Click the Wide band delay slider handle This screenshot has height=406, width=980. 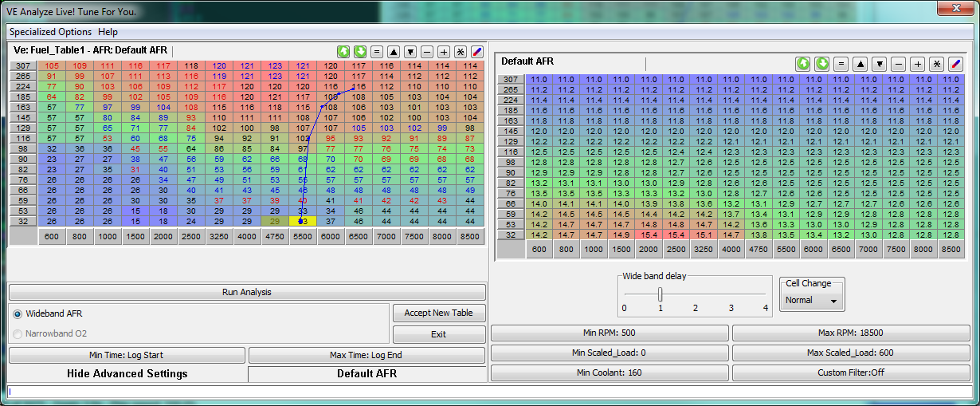[x=660, y=294]
